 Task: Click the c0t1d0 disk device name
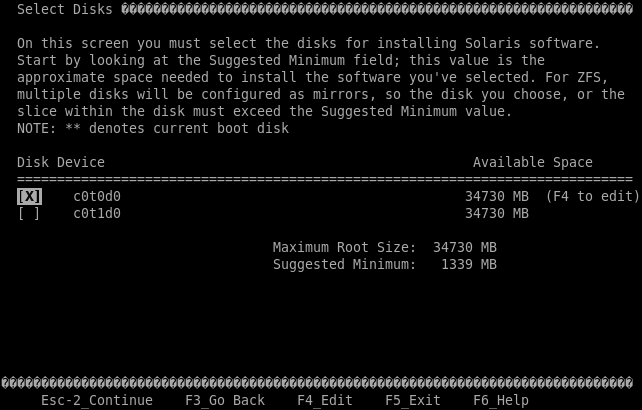click(x=97, y=213)
